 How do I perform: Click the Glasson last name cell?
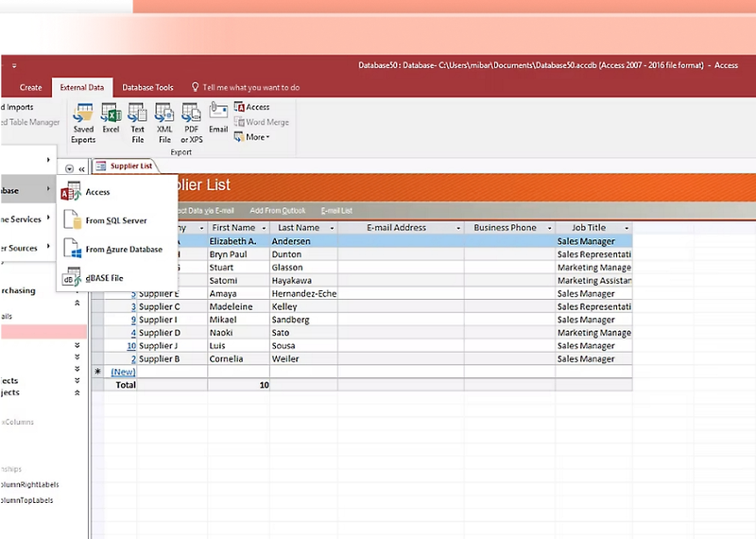coord(303,268)
